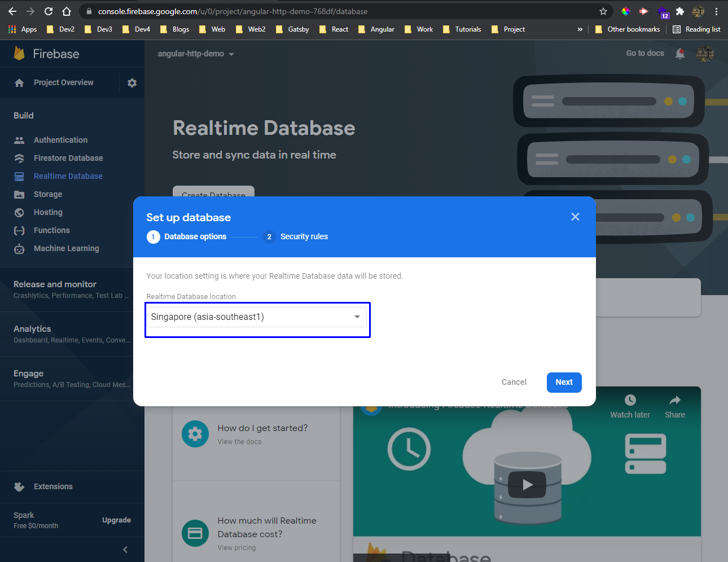
Task: Open the Tutorials bookmarks folder
Action: click(x=462, y=29)
